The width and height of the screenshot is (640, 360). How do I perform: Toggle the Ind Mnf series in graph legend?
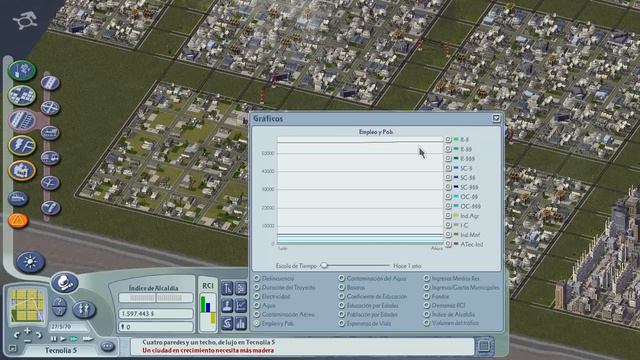point(448,235)
